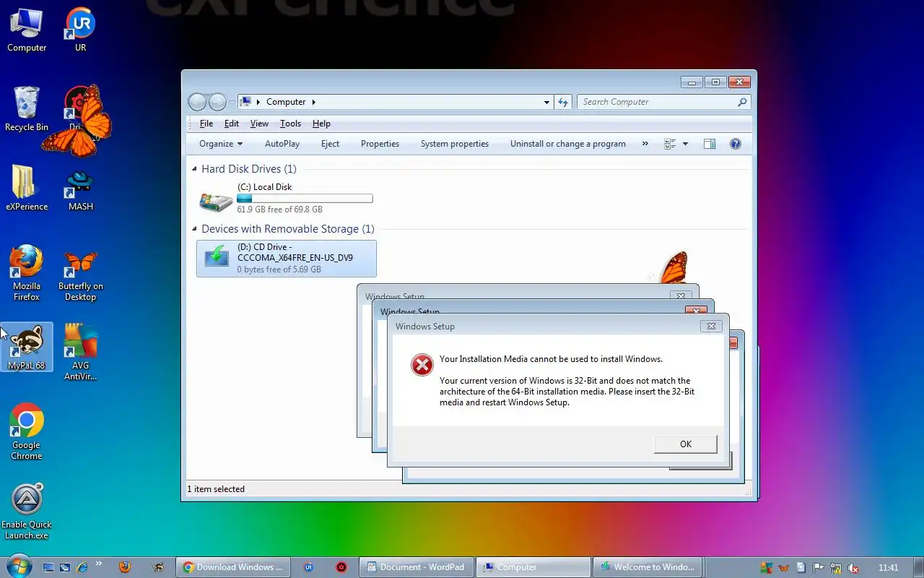Open the view options dropdown arrow
The height and width of the screenshot is (578, 924).
point(685,144)
